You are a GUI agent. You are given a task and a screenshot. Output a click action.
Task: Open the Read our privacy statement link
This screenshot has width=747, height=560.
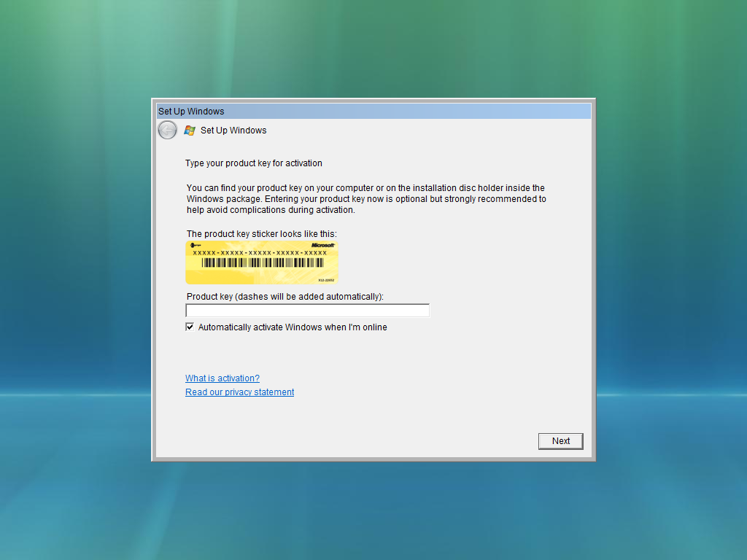(239, 392)
